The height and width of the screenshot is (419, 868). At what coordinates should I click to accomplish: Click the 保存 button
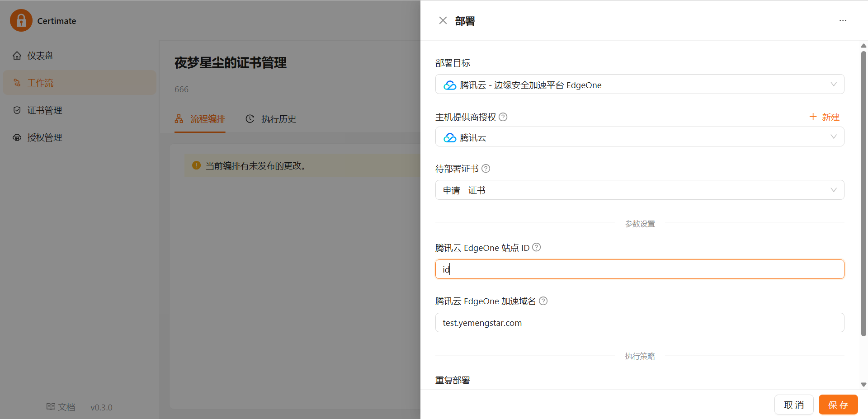pyautogui.click(x=838, y=405)
